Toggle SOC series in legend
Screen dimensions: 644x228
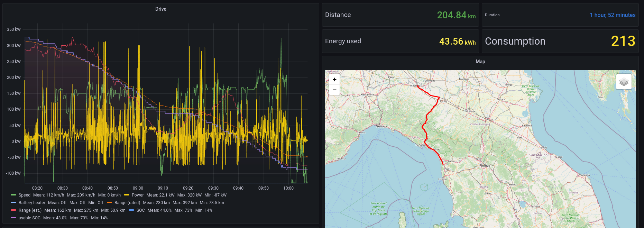tap(141, 210)
